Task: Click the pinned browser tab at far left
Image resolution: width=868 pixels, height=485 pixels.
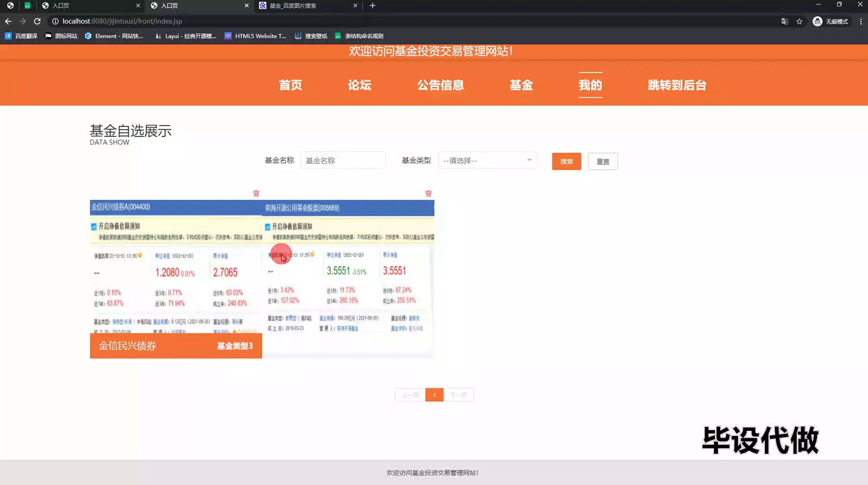Action: tap(10, 5)
